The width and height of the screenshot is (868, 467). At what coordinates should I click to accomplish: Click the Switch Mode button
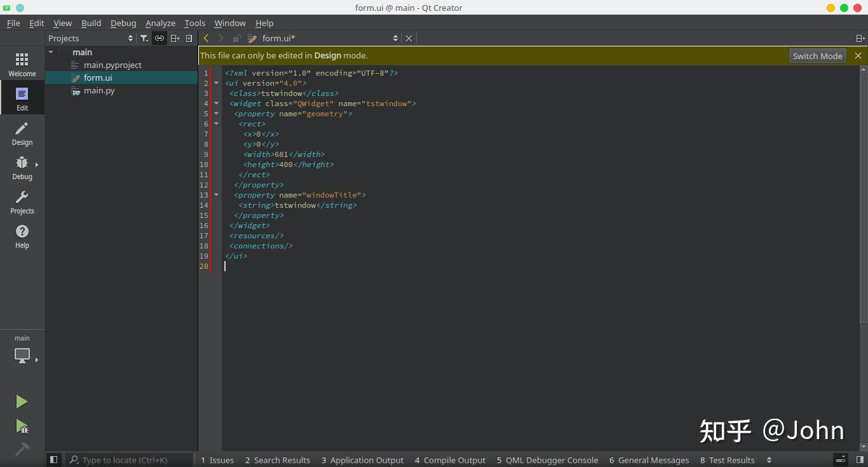tap(817, 56)
